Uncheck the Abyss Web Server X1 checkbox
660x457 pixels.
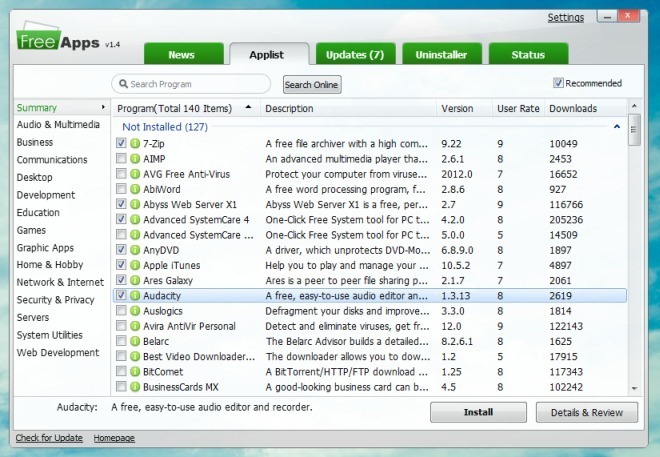(x=121, y=204)
